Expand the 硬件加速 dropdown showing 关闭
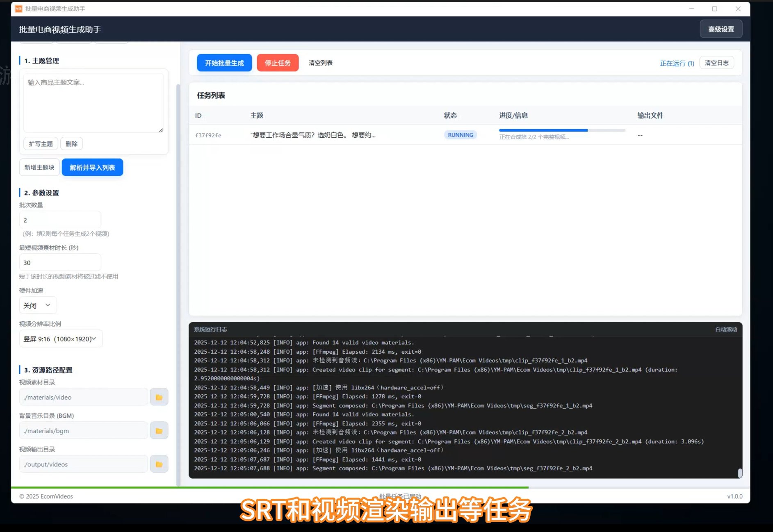Viewport: 773px width, 532px height. tap(38, 305)
